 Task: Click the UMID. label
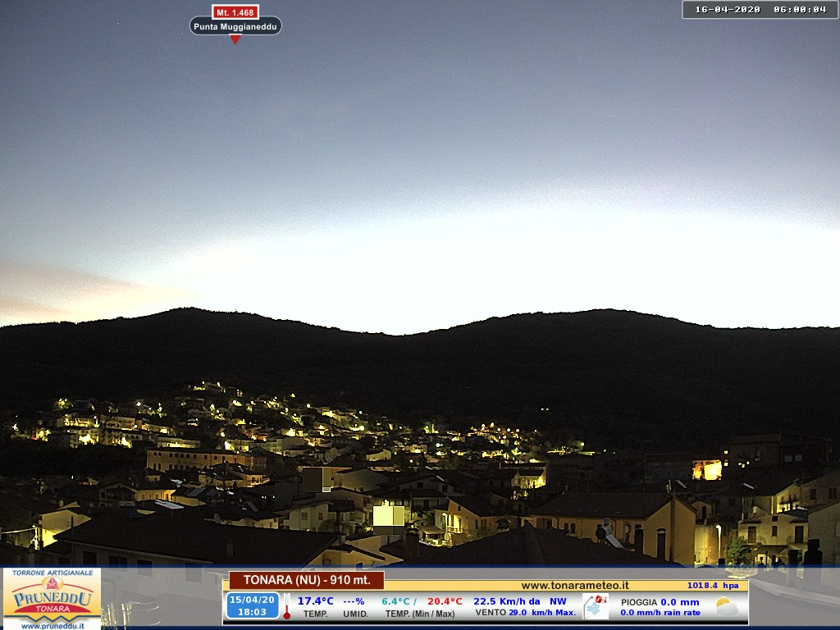355,614
